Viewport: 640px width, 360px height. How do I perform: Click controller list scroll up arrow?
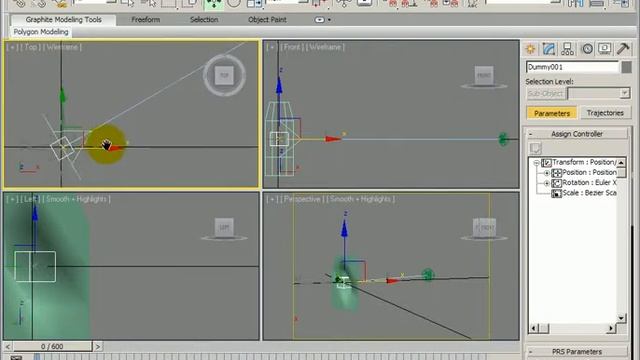coord(621,162)
